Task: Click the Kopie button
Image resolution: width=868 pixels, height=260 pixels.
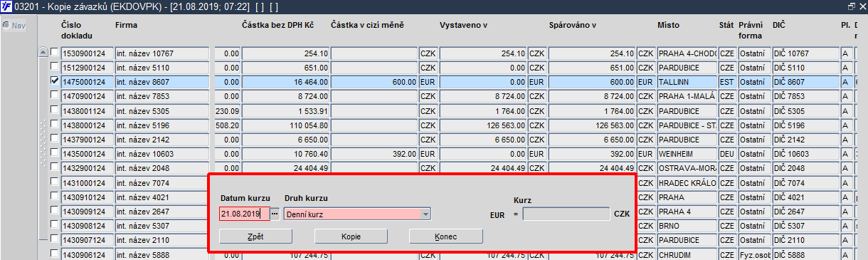Action: click(x=351, y=236)
